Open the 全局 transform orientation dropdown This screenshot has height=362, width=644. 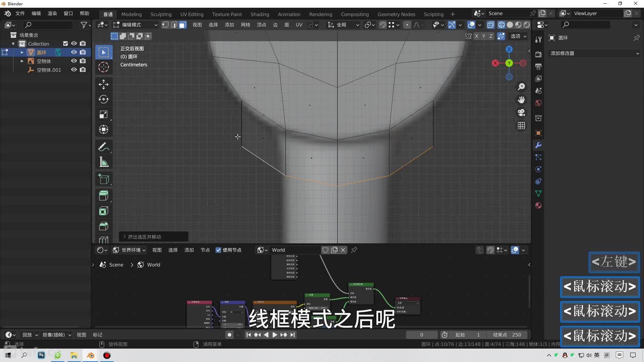(x=343, y=25)
